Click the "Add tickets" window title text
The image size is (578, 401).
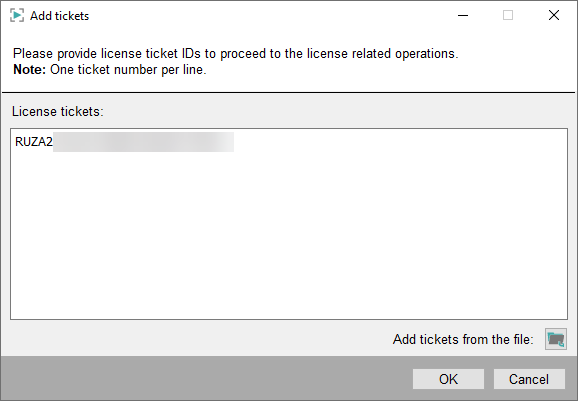tap(59, 16)
